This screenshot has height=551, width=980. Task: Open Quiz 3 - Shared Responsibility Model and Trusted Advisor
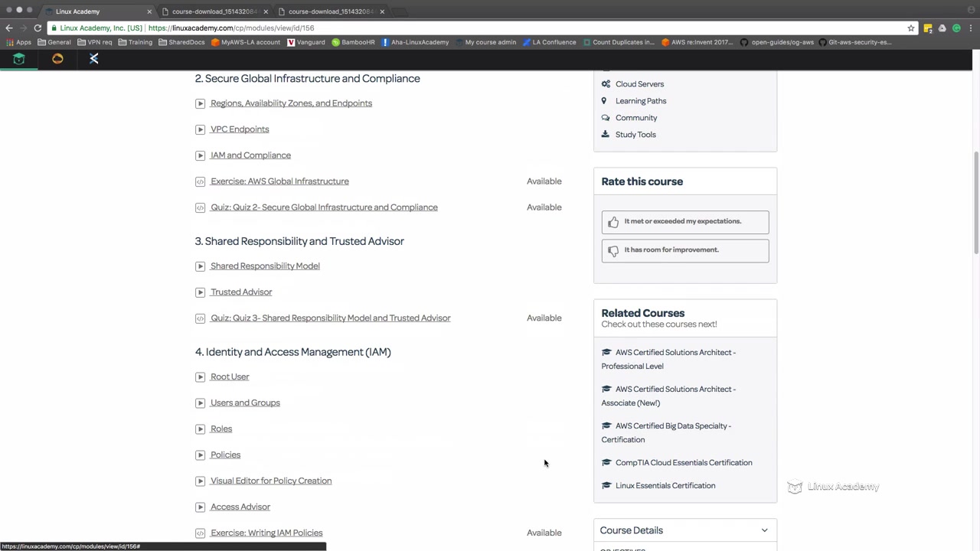tap(331, 318)
